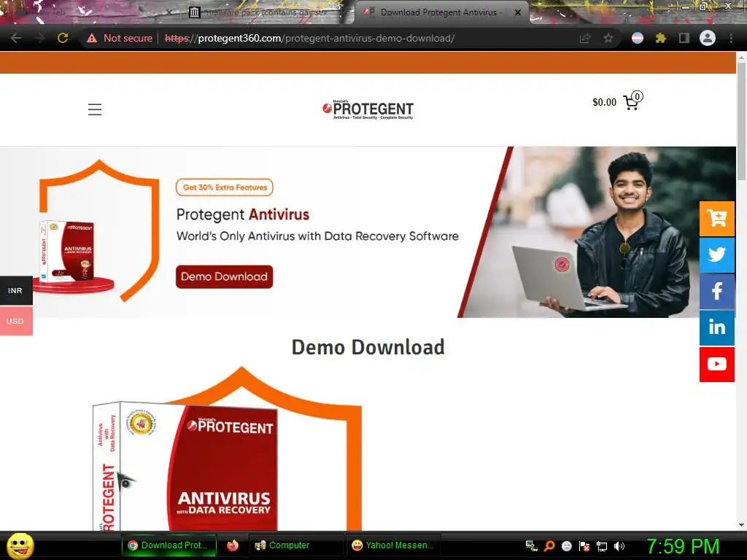The width and height of the screenshot is (747, 560).
Task: Switch currency to USD
Action: click(16, 321)
